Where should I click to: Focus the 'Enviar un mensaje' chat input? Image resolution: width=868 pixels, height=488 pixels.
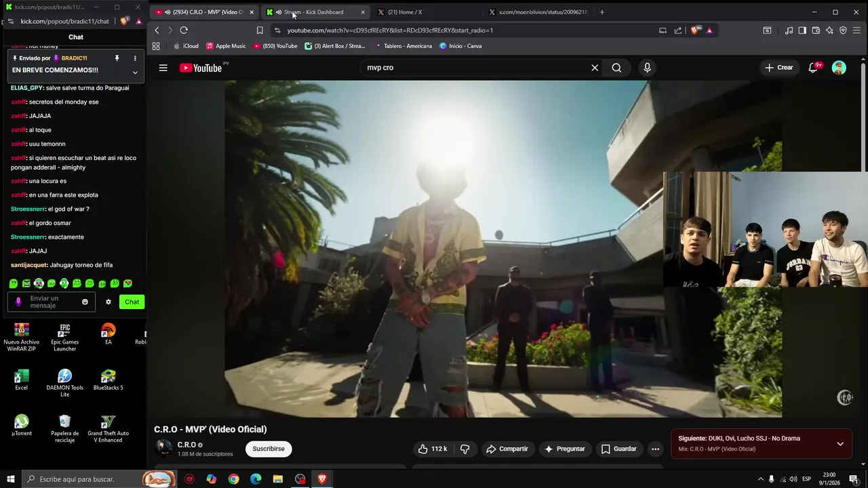tap(52, 302)
